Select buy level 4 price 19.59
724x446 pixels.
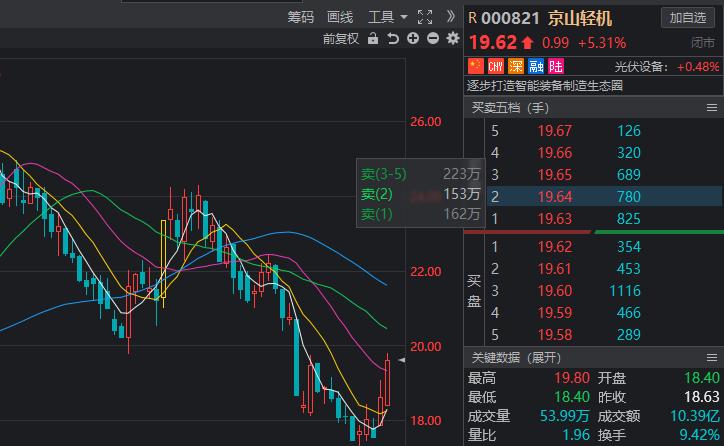click(555, 313)
